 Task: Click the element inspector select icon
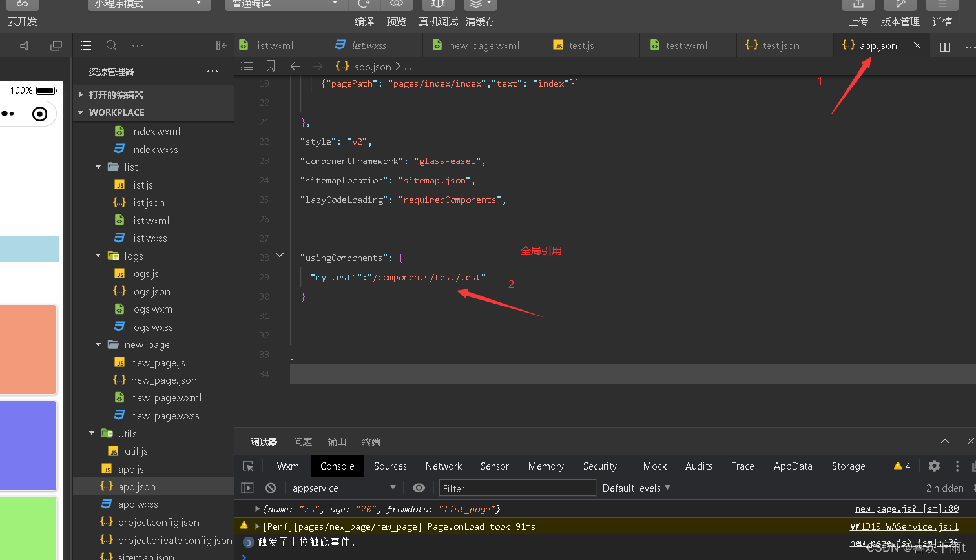pos(248,466)
